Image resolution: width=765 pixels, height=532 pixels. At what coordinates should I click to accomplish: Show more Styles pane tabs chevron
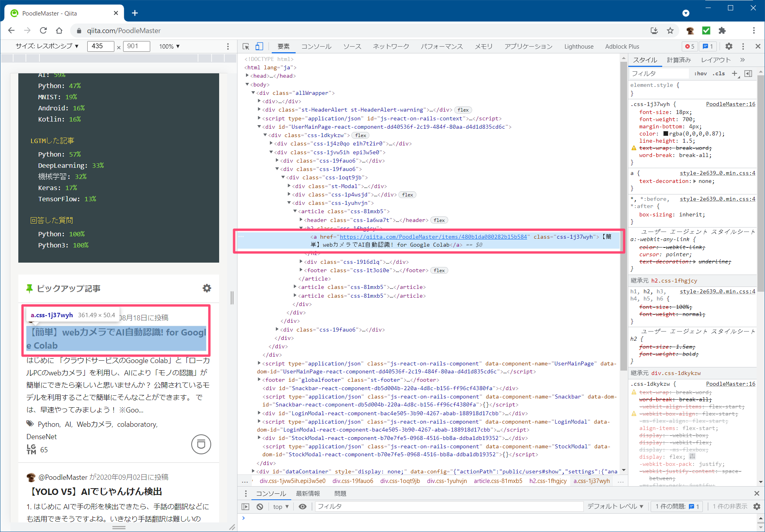[x=742, y=60]
